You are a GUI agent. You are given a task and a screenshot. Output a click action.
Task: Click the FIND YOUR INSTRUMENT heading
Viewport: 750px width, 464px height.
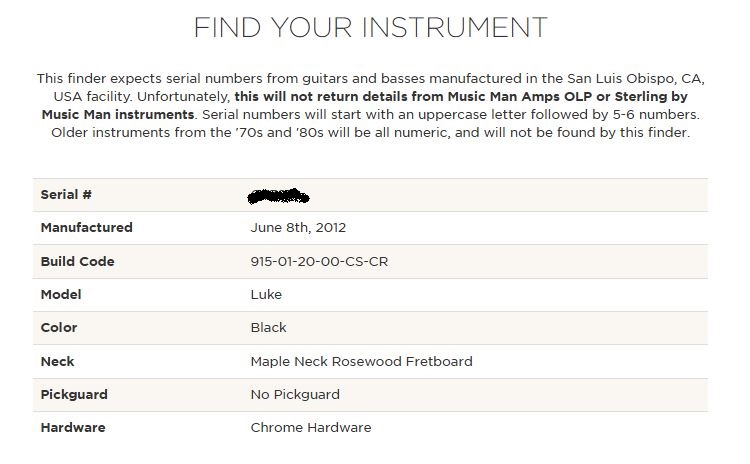(370, 27)
